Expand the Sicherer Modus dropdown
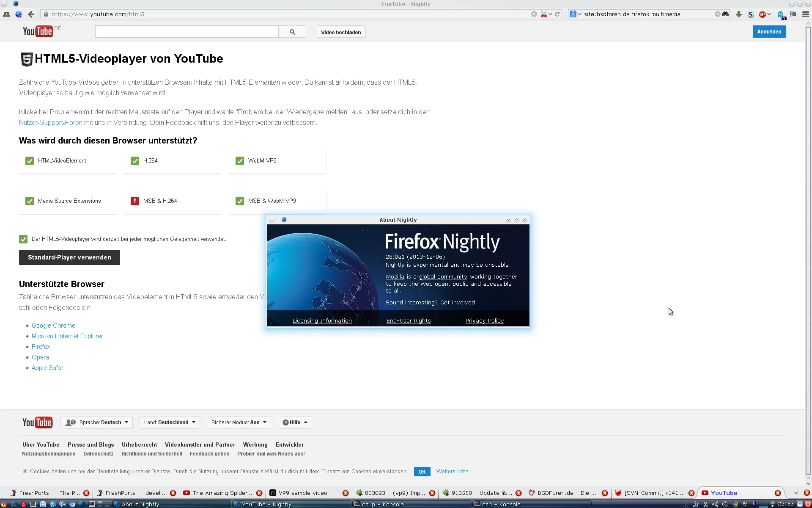Image resolution: width=812 pixels, height=508 pixels. point(239,422)
